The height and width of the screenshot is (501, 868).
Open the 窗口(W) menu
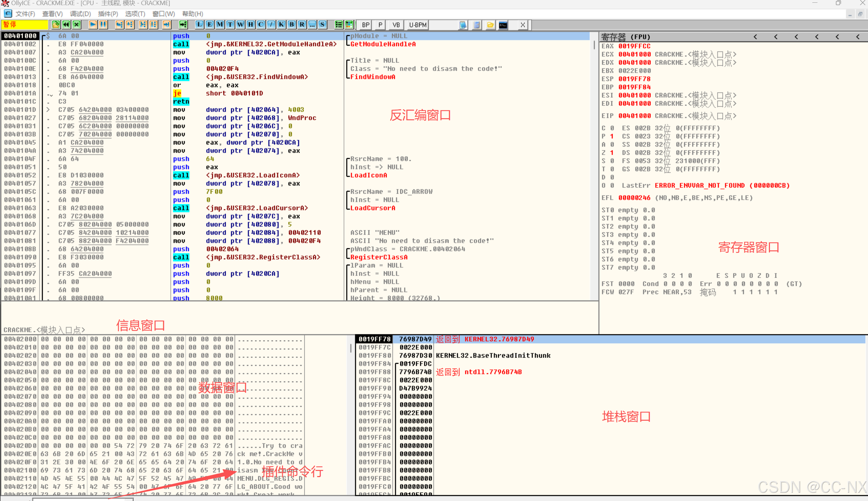coord(164,14)
